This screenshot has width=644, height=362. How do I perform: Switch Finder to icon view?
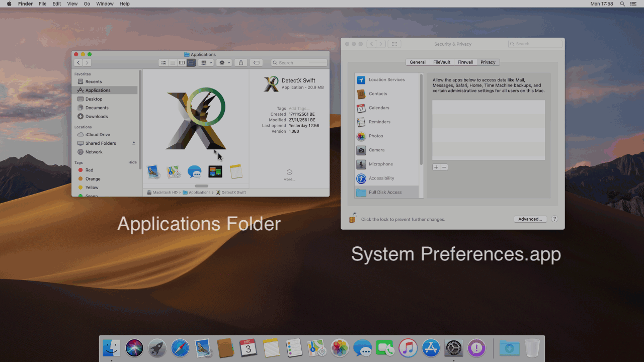(164, 63)
